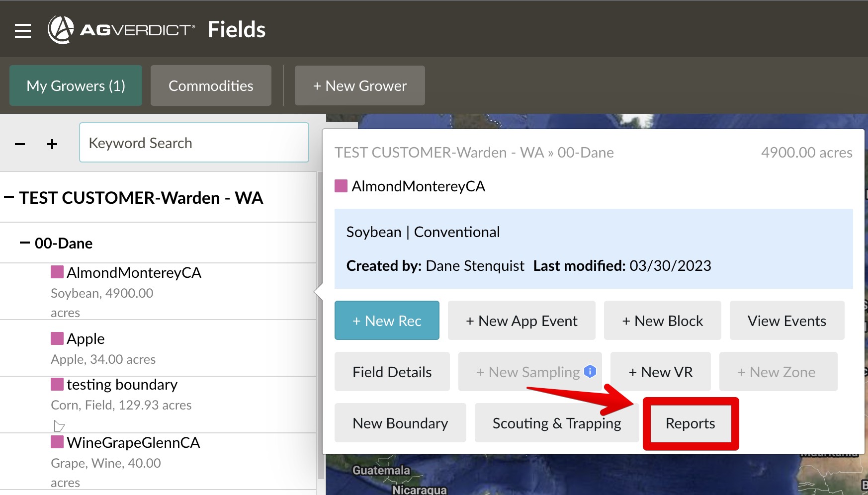Screen dimensions: 868x495
Task: Click the pink swatch beside Apple
Action: pos(57,338)
